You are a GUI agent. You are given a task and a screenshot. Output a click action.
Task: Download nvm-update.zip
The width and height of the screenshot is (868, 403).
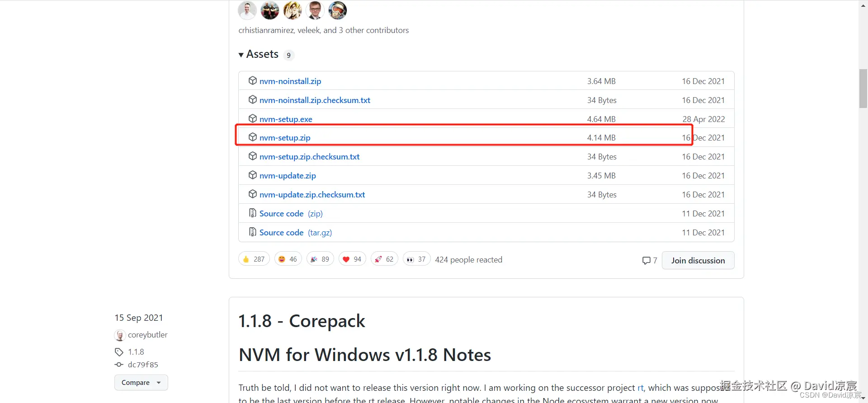click(x=288, y=176)
